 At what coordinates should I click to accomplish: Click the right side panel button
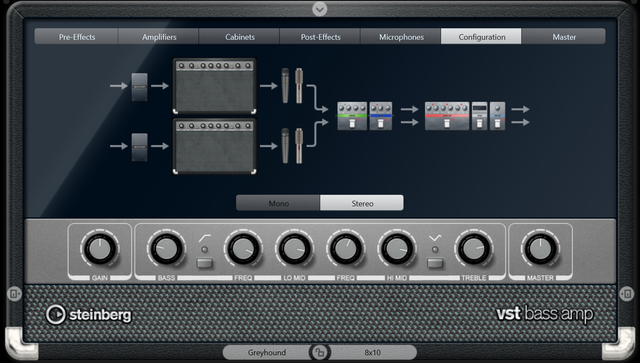coord(627,294)
